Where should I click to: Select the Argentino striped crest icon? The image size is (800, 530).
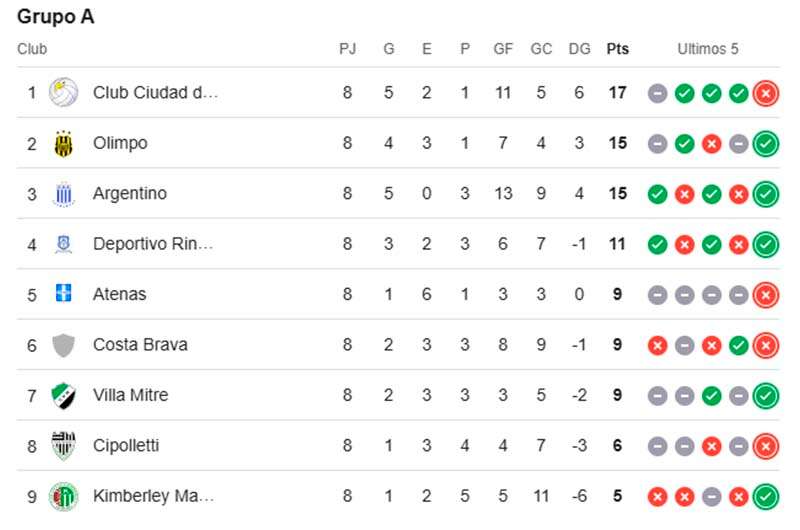click(x=63, y=194)
